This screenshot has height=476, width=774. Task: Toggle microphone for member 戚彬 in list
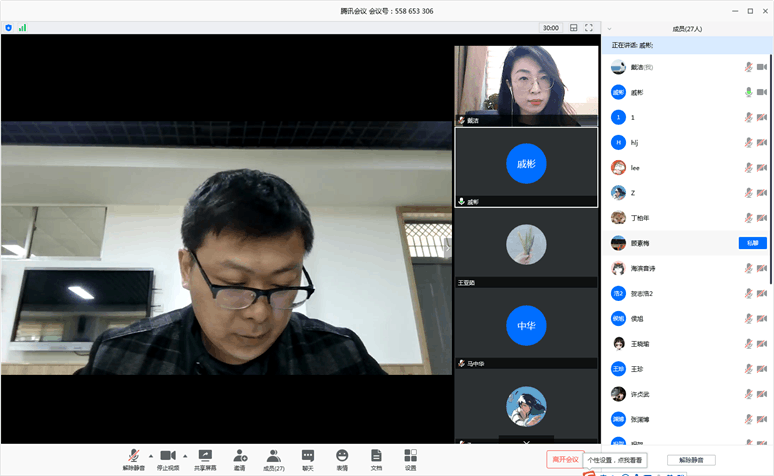747,92
